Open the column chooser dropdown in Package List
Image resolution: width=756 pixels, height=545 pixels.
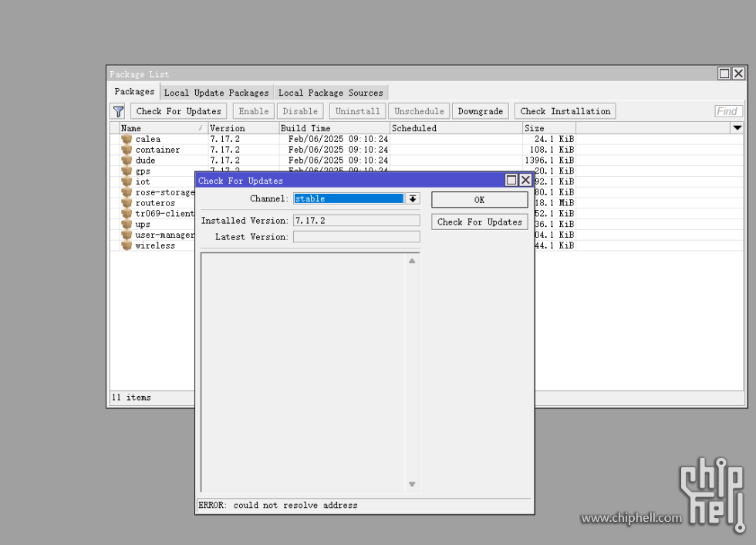click(737, 128)
